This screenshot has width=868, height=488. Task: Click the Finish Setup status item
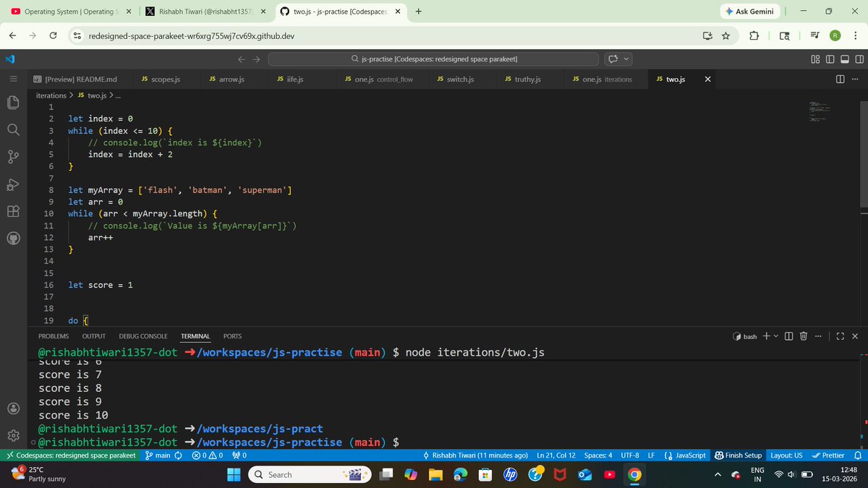tap(738, 455)
